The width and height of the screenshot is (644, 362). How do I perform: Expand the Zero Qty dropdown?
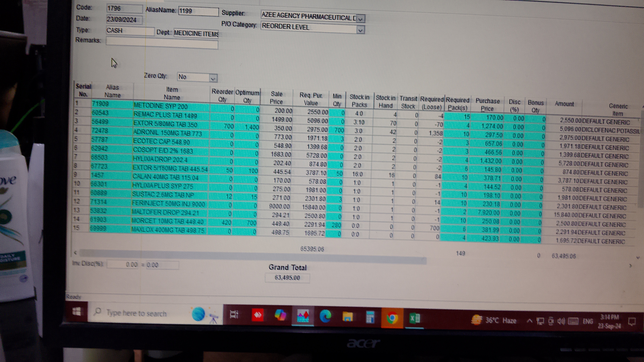(x=213, y=78)
